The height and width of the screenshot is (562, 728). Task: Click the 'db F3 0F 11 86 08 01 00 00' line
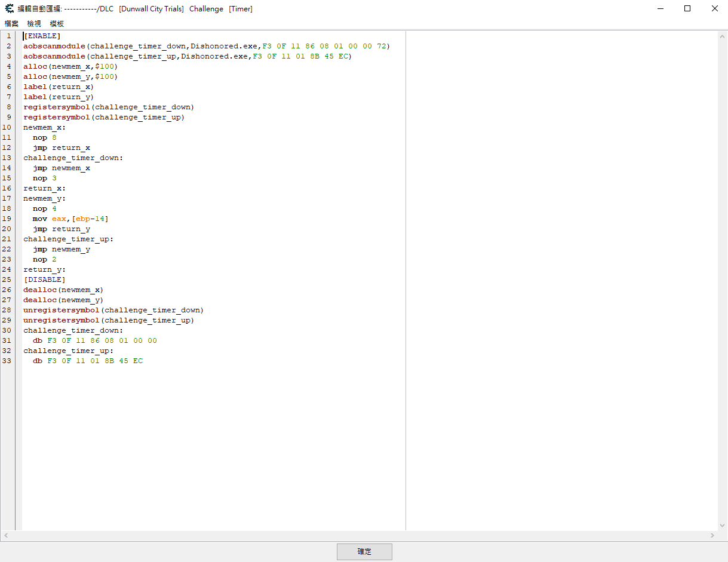click(95, 340)
